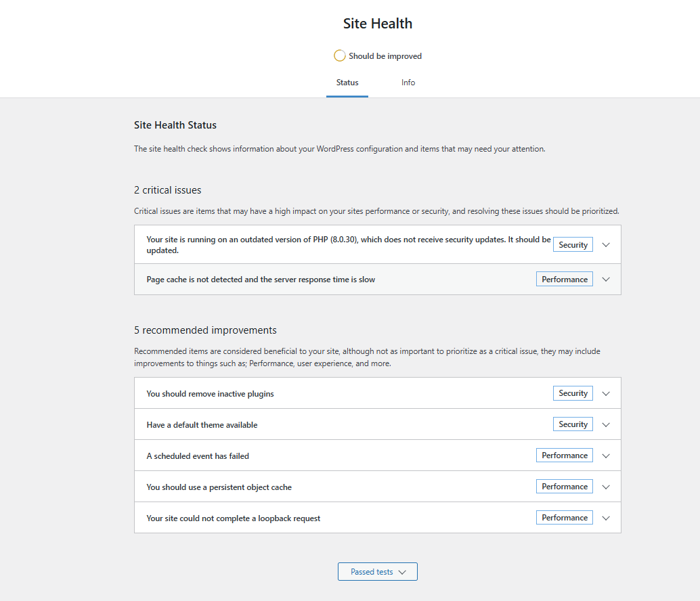Click Performance badge on page cache row
Viewport: 700px width, 601px height.
565,280
